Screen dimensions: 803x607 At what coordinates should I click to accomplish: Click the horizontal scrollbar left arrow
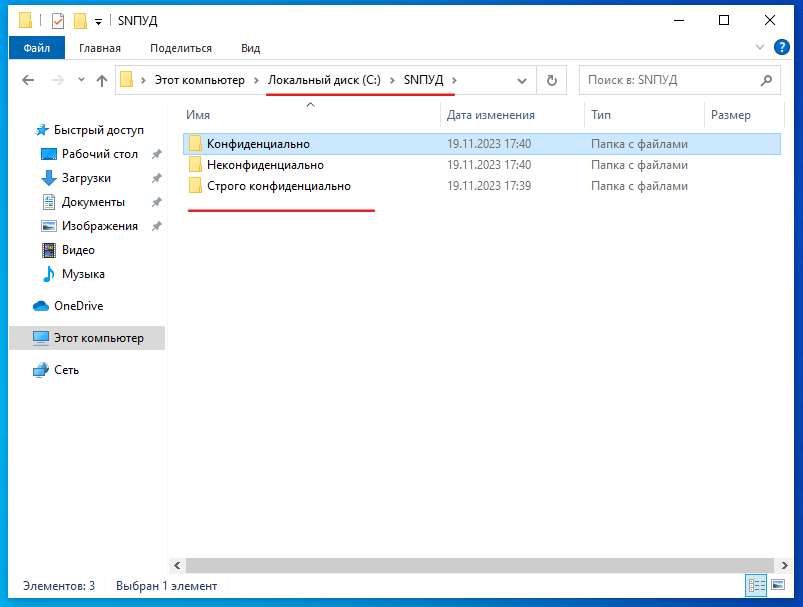pyautogui.click(x=177, y=566)
